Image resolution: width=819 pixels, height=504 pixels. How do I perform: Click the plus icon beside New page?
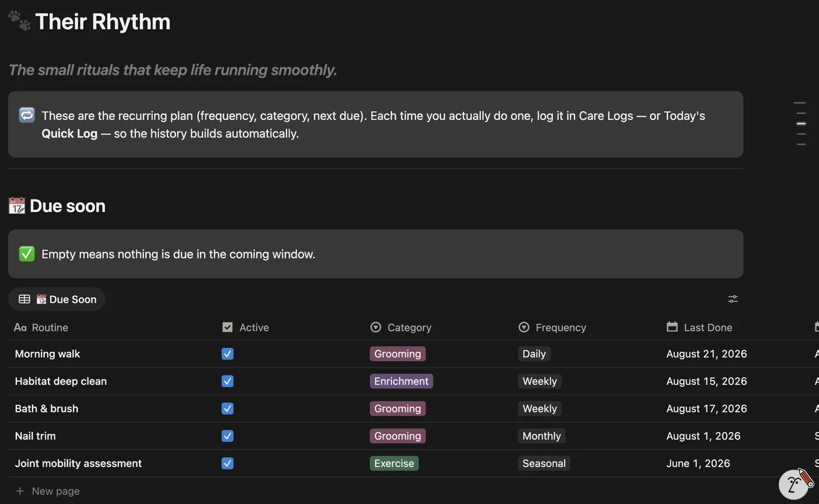coord(20,491)
